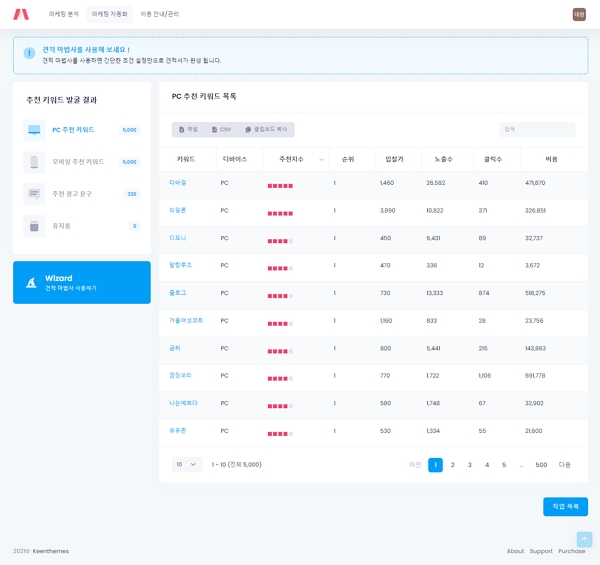Copy table using 클립보드 복사 button
The width and height of the screenshot is (600, 565).
point(266,130)
